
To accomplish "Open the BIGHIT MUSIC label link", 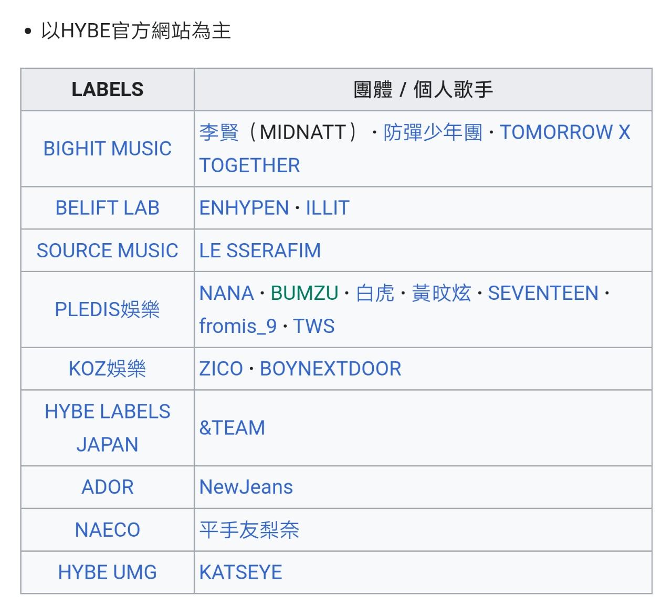I will point(107,149).
